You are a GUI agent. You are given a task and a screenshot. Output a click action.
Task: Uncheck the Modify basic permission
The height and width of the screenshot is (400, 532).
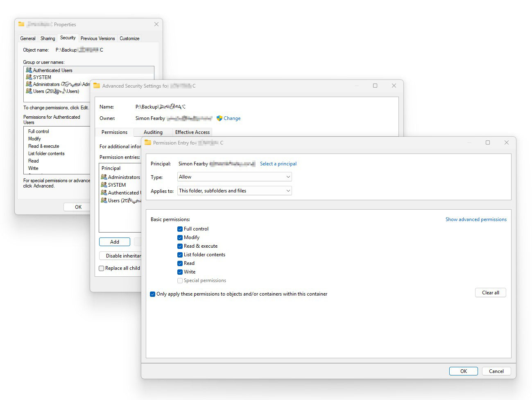point(180,237)
